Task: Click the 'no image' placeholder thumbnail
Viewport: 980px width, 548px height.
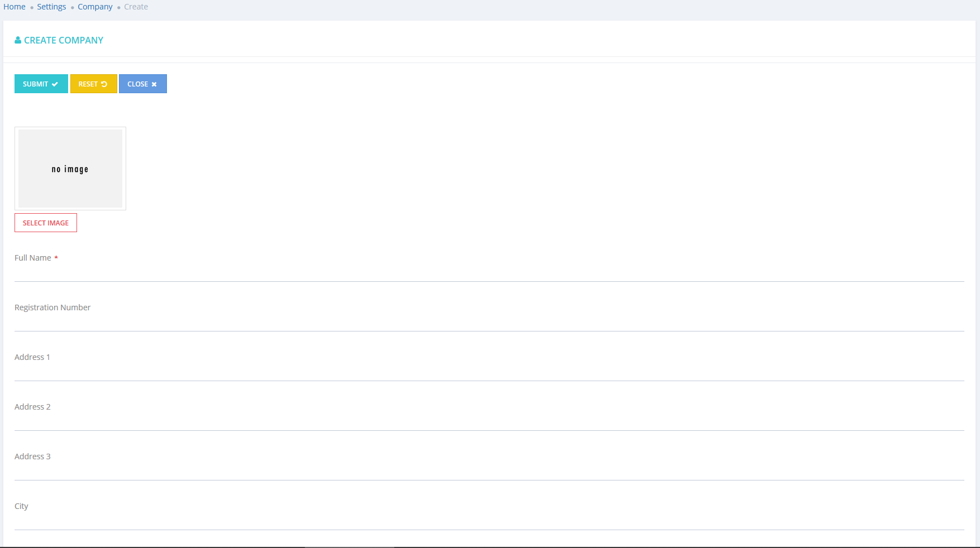Action: [x=70, y=169]
